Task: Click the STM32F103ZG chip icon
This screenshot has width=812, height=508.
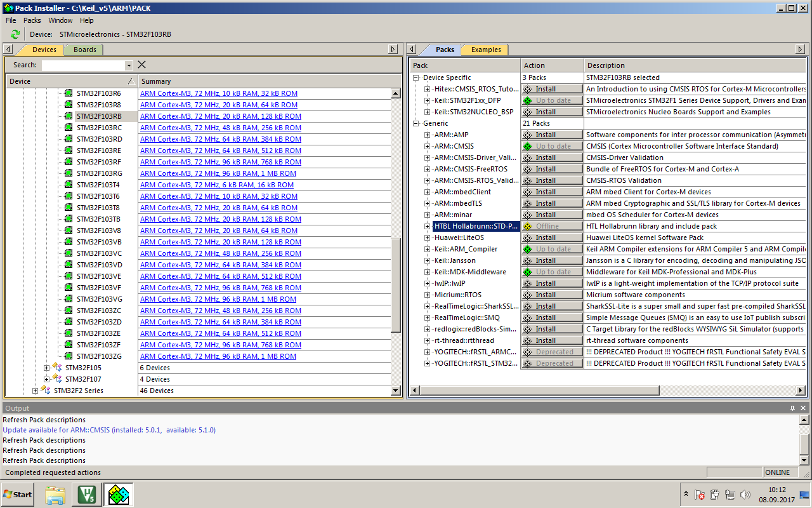Action: tap(69, 356)
